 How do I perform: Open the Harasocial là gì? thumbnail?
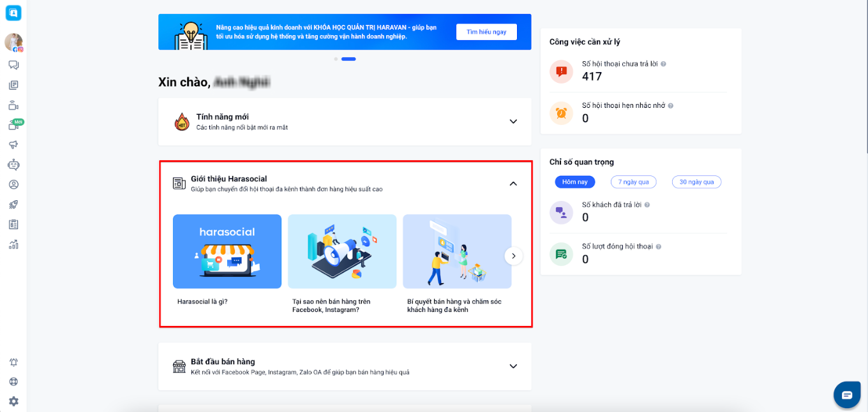227,251
